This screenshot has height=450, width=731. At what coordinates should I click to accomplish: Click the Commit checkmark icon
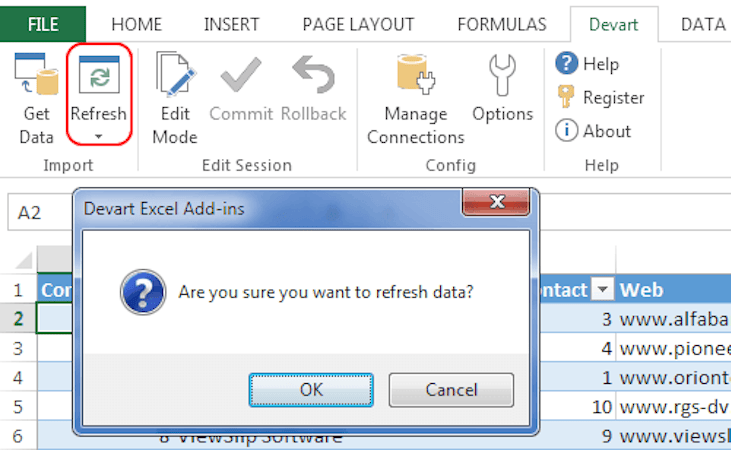tap(241, 77)
